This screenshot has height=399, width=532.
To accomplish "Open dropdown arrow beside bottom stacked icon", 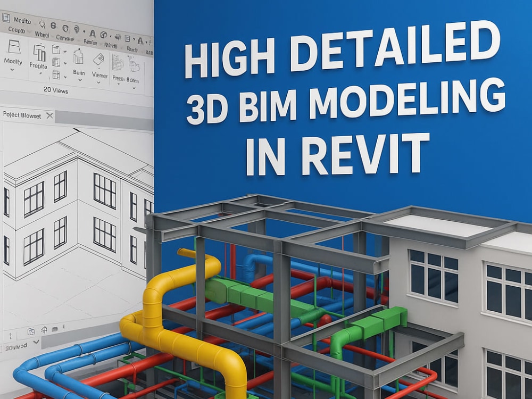I will click(65, 77).
